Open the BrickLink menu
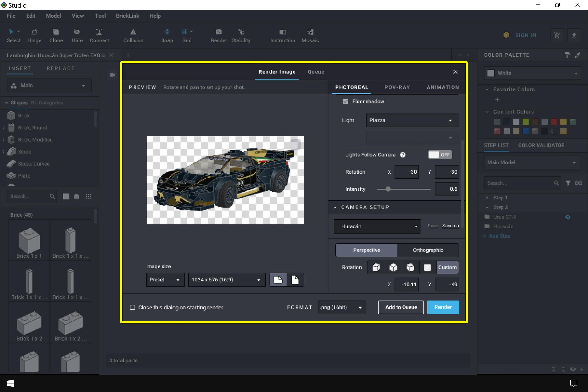This screenshot has height=392, width=588. click(x=127, y=16)
